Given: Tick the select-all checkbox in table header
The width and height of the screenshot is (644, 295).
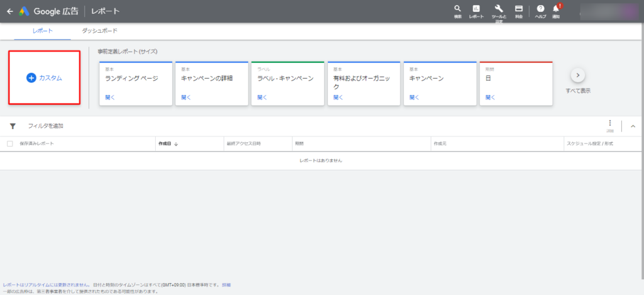Looking at the screenshot, I should [9, 144].
